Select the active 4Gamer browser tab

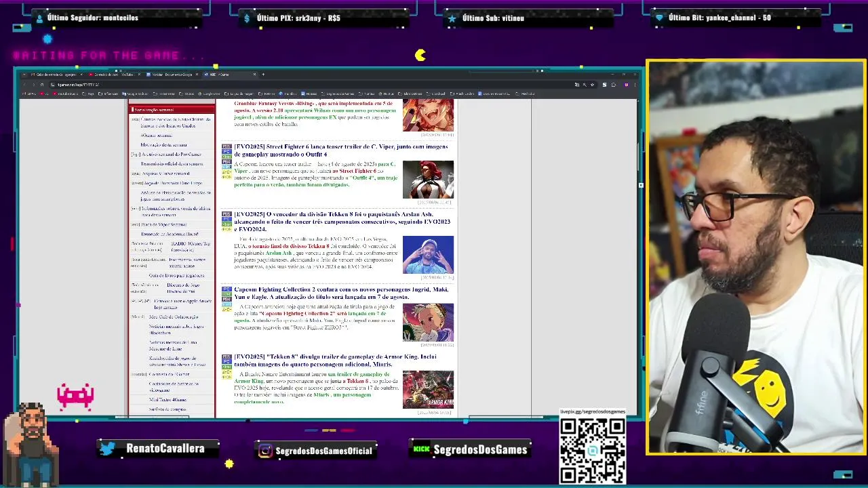[230, 75]
